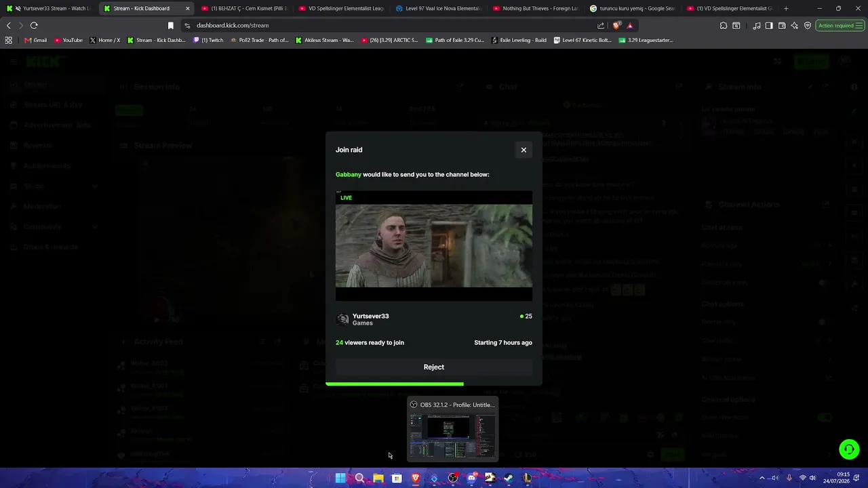Click the Action required button
This screenshot has width=868, height=488.
tap(840, 26)
